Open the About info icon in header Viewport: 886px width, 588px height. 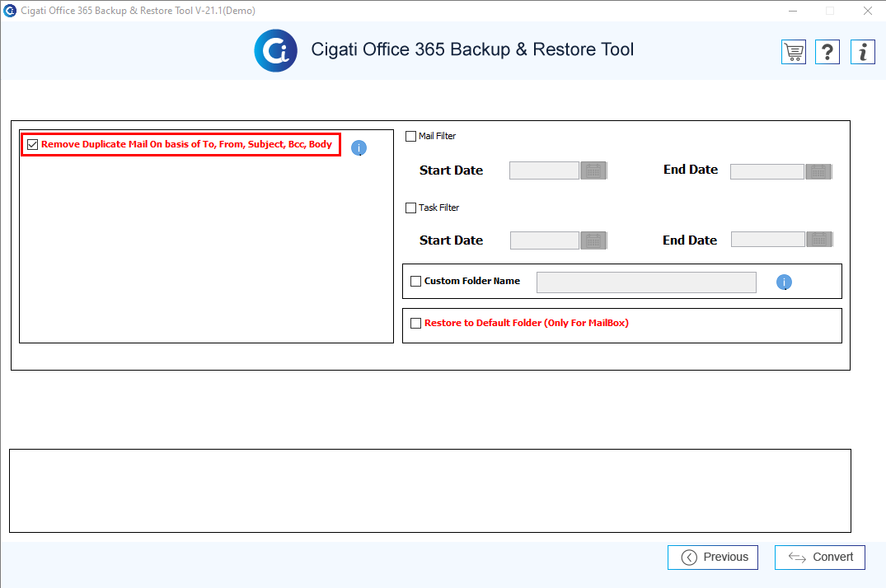tap(863, 52)
